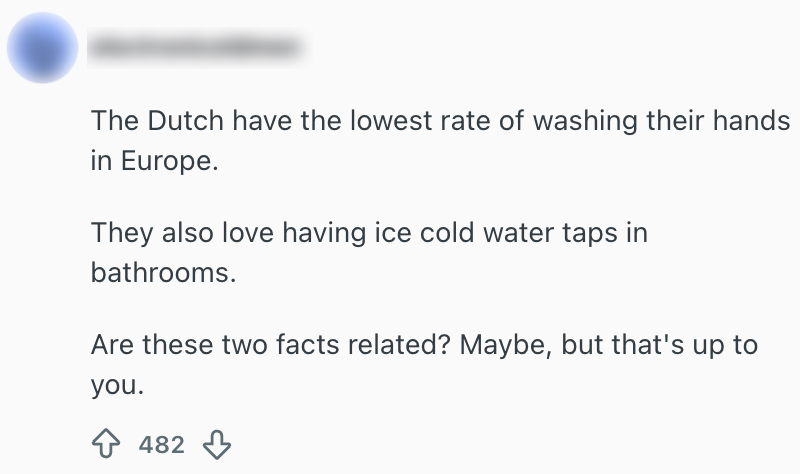Click the 482 vote count

click(x=161, y=443)
